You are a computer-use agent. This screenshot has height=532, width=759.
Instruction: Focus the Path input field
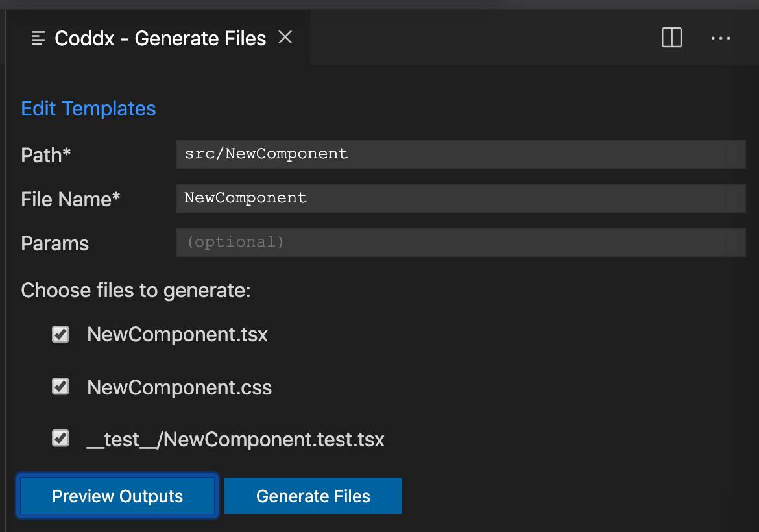pos(461,154)
